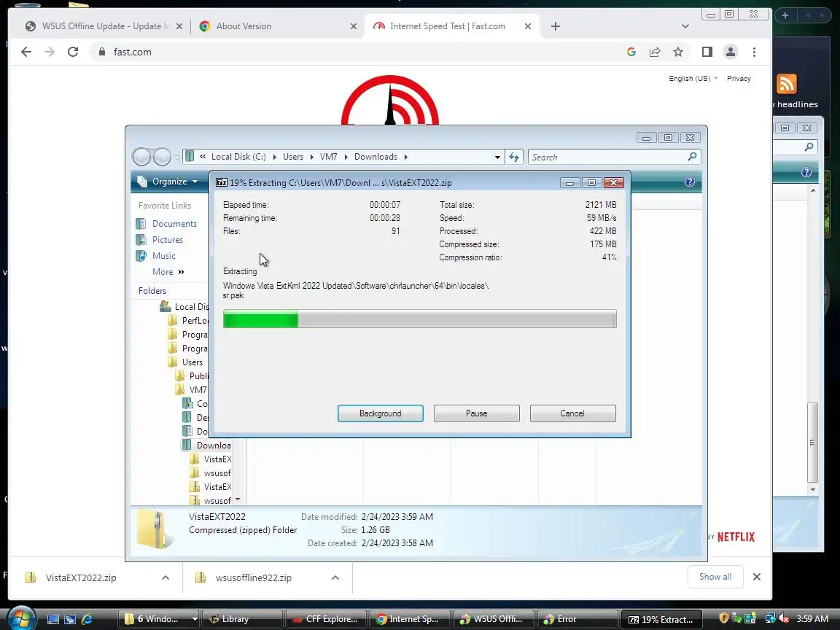Pause the extraction
The image size is (840, 630).
476,413
